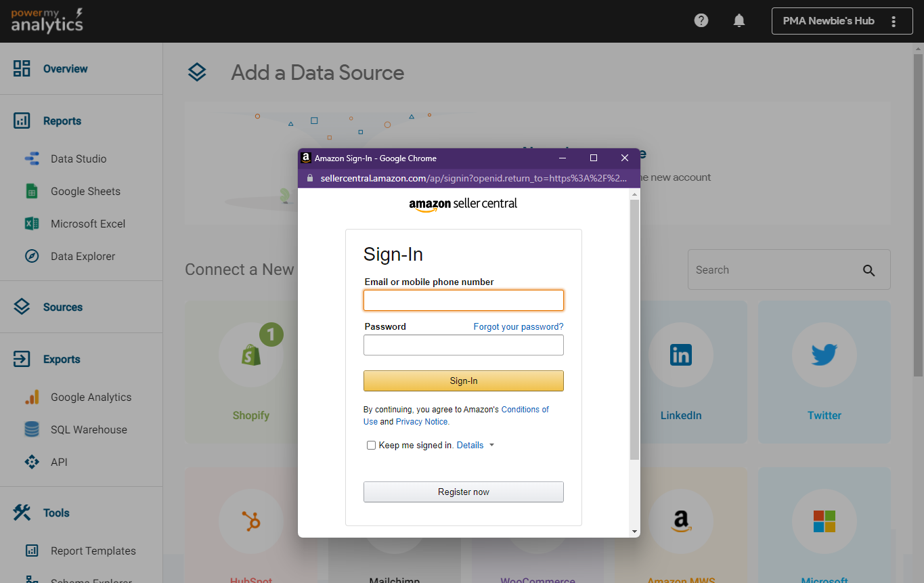Screen dimensions: 924x583
Task: Click the HubSpot sprocket icon
Action: (x=251, y=521)
